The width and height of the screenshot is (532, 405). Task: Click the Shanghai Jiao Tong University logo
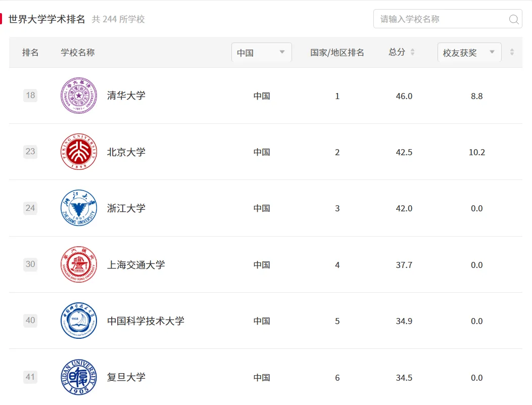78,264
